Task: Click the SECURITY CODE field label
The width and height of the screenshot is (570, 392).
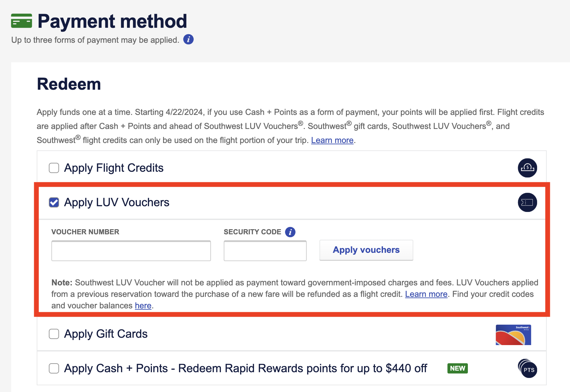Action: tap(252, 232)
